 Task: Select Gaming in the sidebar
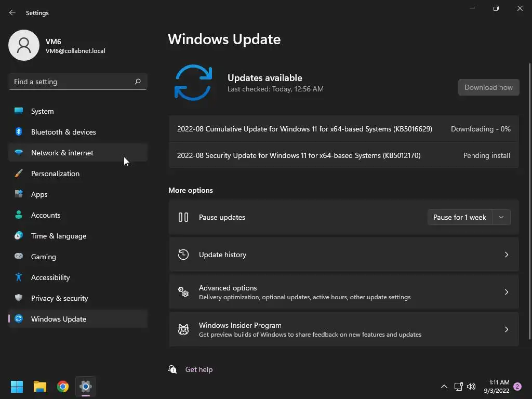pos(78,257)
